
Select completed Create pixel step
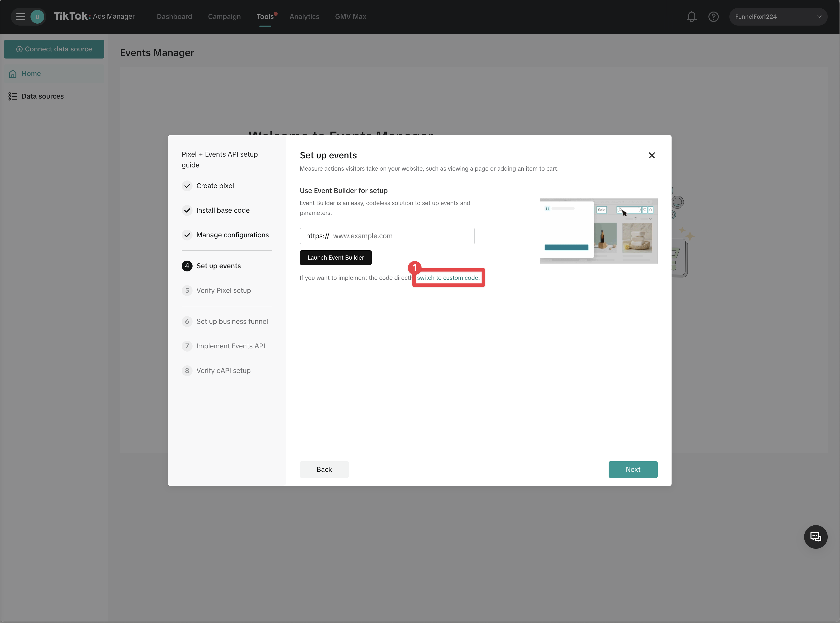pos(215,186)
